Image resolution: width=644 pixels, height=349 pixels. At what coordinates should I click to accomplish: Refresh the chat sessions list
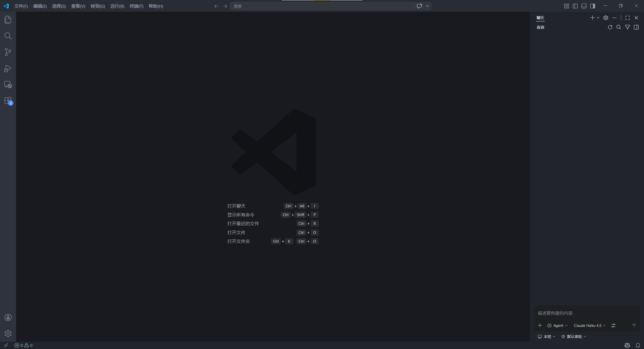click(x=610, y=27)
